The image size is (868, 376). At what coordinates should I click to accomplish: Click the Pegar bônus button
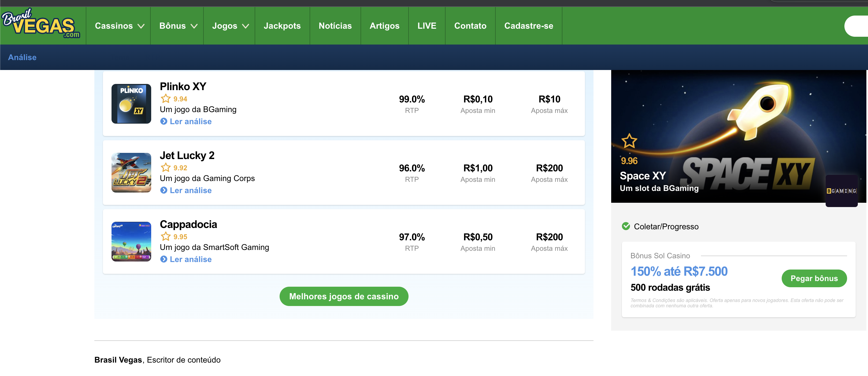(x=814, y=279)
